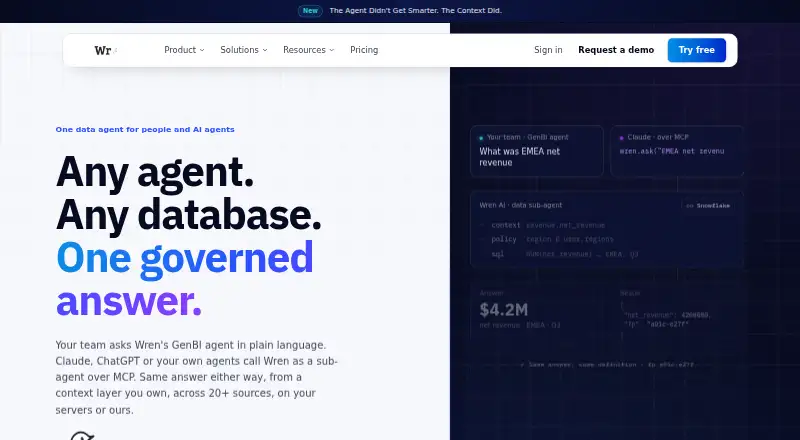Click the teal dot beside 'Your team · GenBI agent'
This screenshot has height=440, width=800.
(x=481, y=138)
